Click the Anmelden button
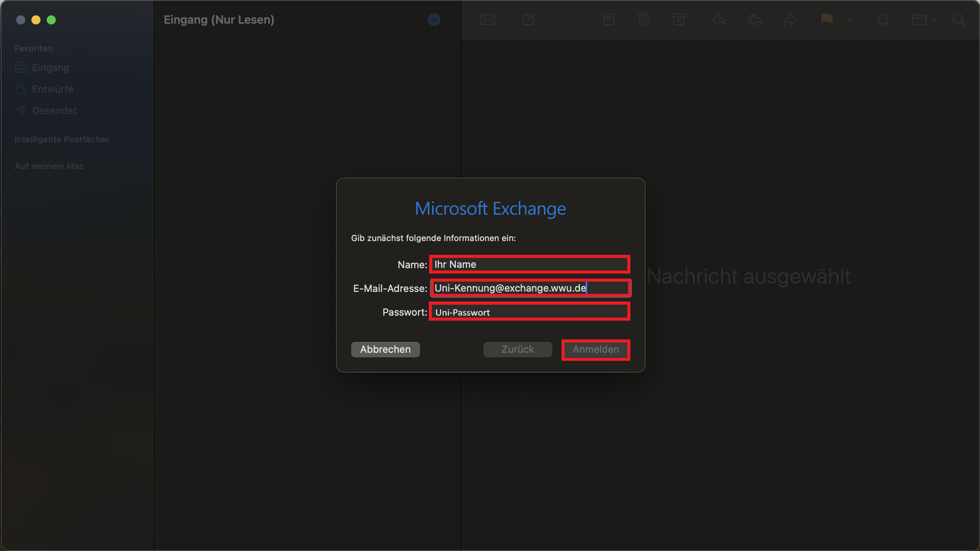This screenshot has width=980, height=551. [596, 349]
